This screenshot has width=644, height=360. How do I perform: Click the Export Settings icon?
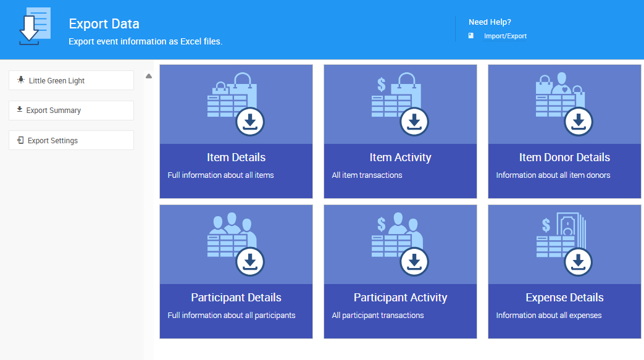[20, 140]
